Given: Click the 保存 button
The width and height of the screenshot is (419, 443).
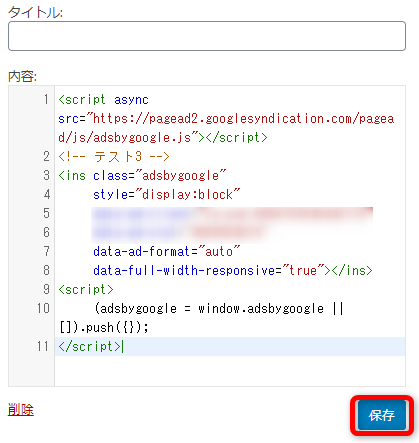Looking at the screenshot, I should (382, 415).
